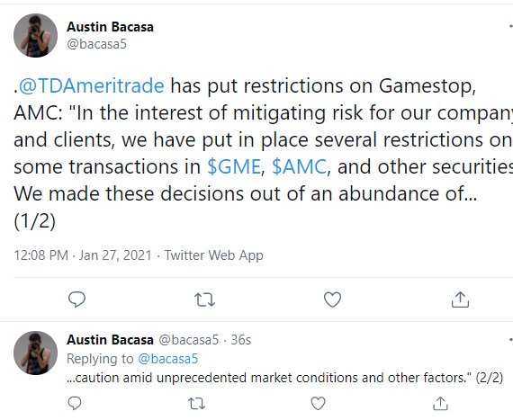Like the main tweet with heart icon
Screen dimensions: 513x420
[332, 299]
